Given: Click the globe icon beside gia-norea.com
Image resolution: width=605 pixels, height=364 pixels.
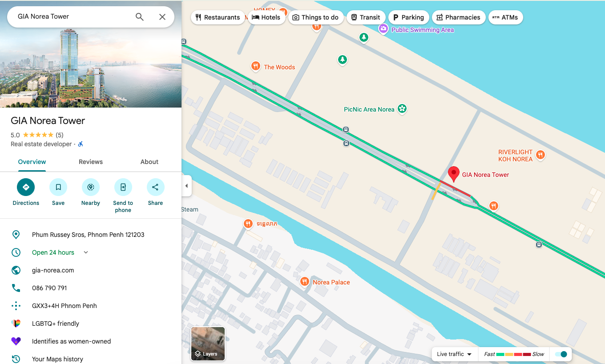Looking at the screenshot, I should (x=16, y=270).
